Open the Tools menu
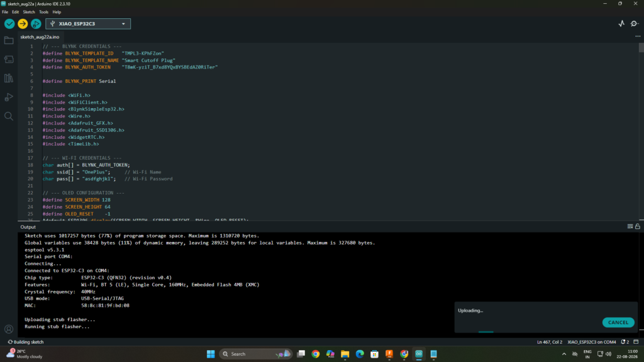The width and height of the screenshot is (644, 362). 43,12
